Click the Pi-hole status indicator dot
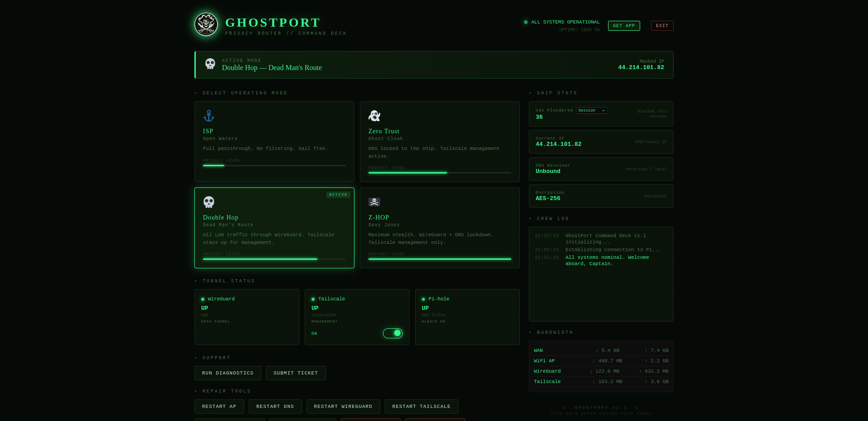Viewport: 868px width, 421px height. (423, 299)
